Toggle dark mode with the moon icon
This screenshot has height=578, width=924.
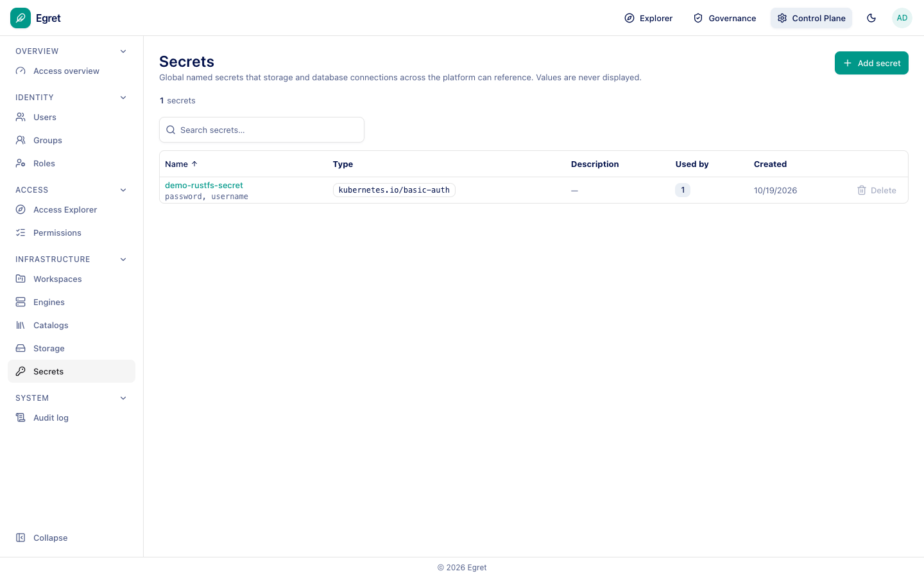click(871, 18)
